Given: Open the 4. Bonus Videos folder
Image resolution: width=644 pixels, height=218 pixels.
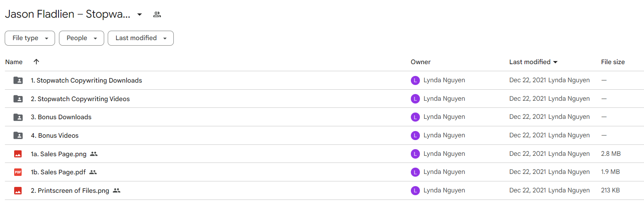Looking at the screenshot, I should point(55,135).
